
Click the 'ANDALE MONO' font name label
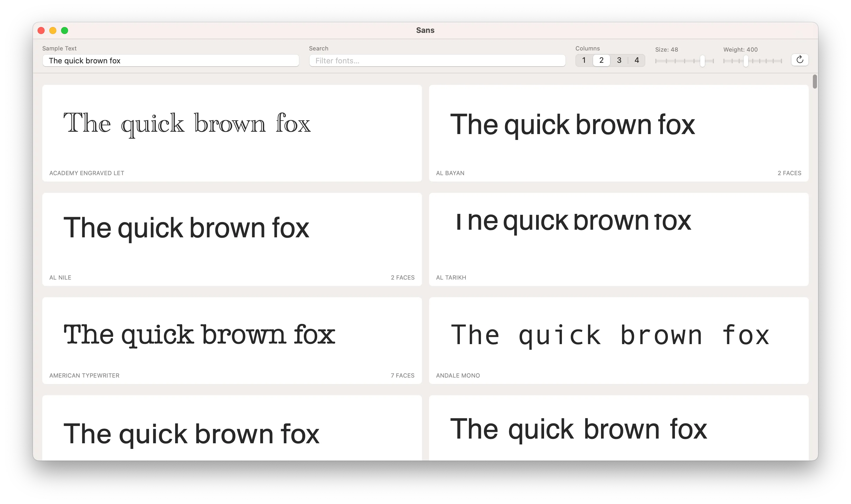tap(458, 375)
